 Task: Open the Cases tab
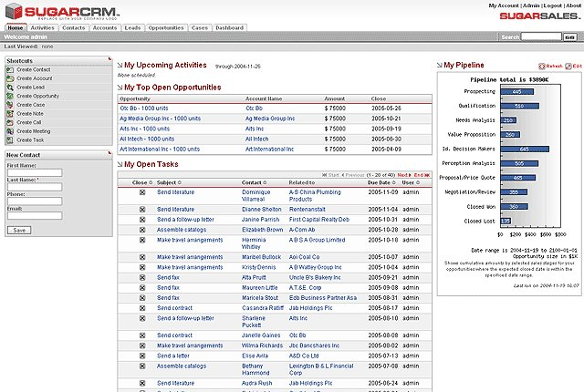click(200, 28)
